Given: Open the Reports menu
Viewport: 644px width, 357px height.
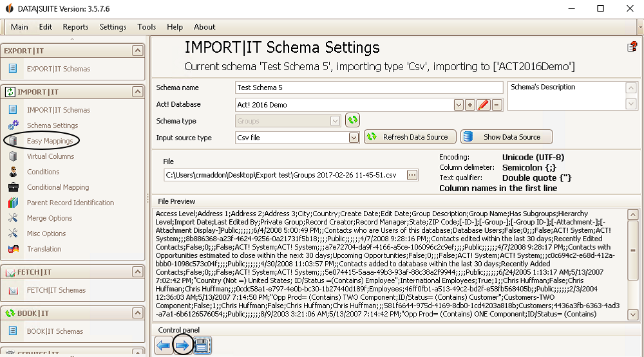Looking at the screenshot, I should [x=75, y=26].
